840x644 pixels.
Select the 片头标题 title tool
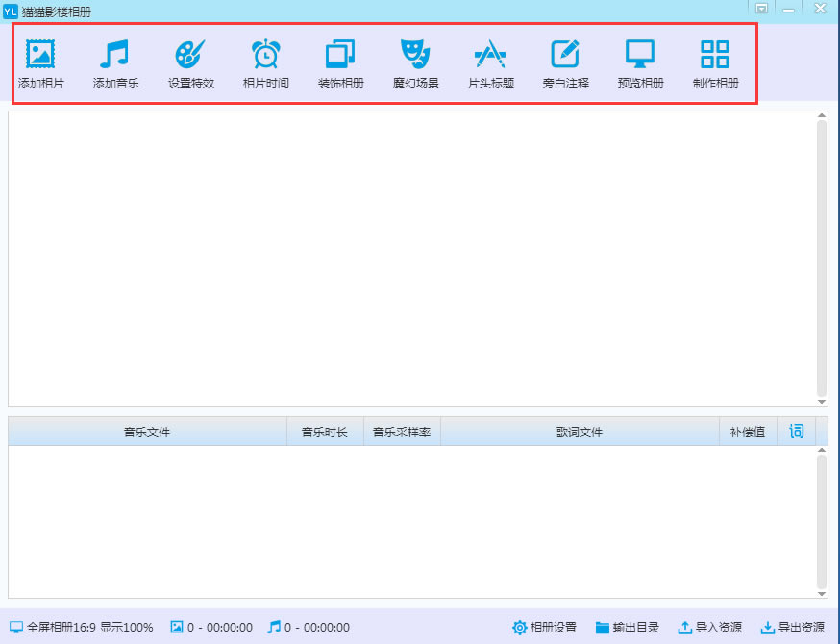[491, 63]
